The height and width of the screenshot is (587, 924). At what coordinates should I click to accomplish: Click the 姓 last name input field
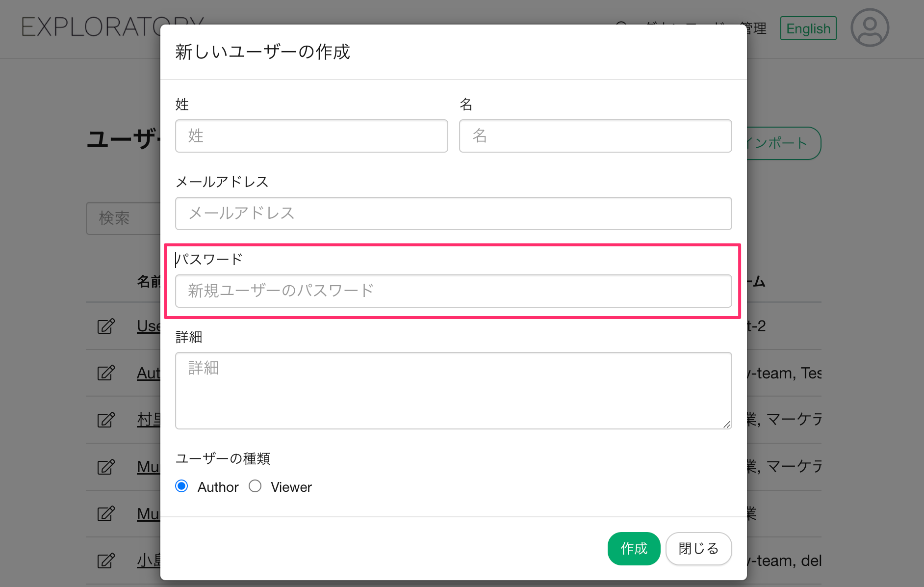tap(311, 136)
